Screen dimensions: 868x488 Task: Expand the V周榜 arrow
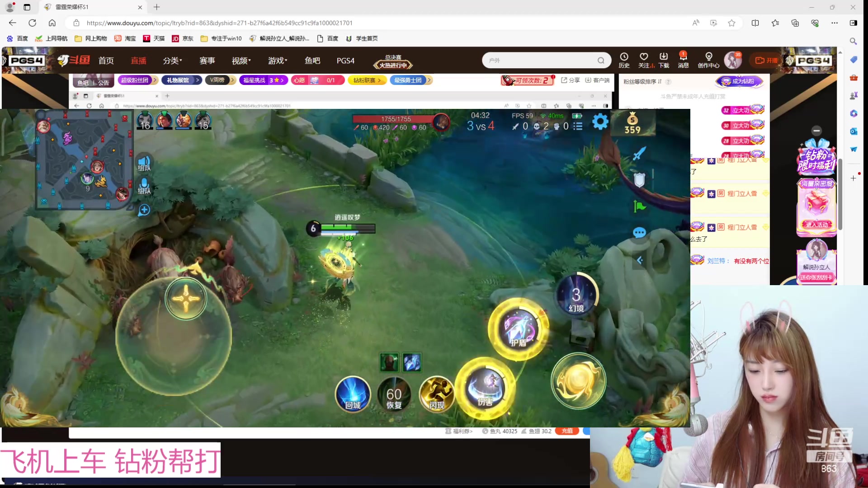232,80
